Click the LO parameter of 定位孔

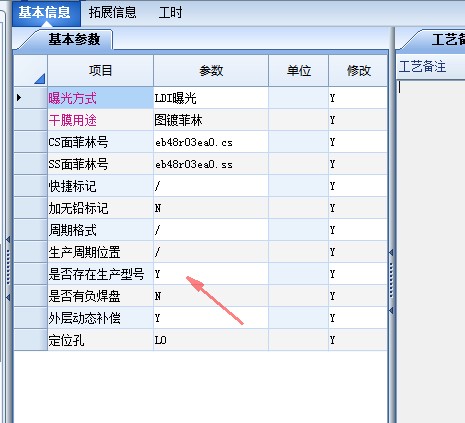point(211,340)
